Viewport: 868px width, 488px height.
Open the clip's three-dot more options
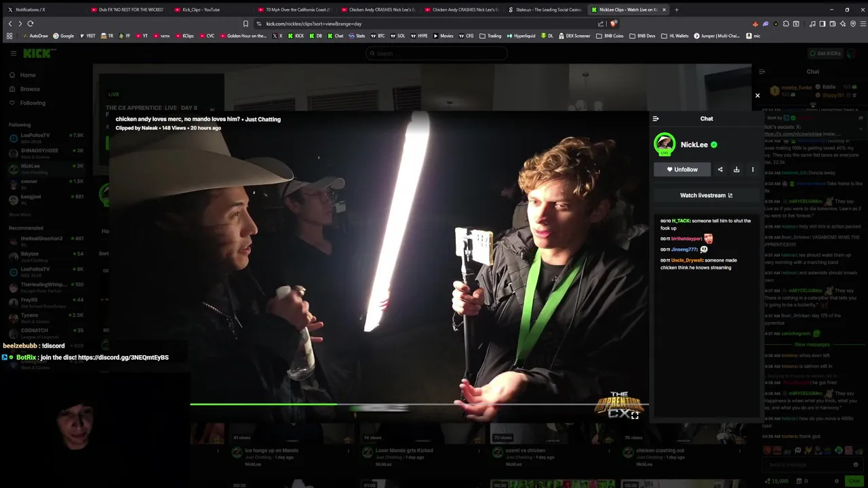(x=753, y=169)
